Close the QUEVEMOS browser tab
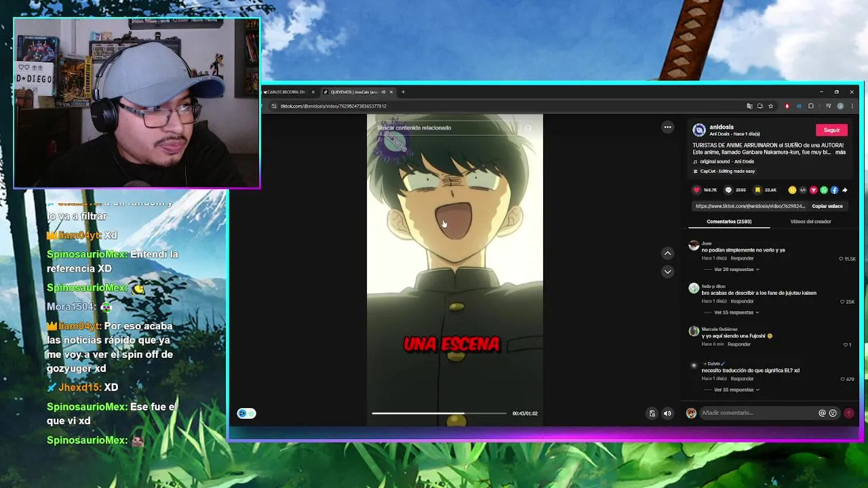This screenshot has width=868, height=488. 391,91
